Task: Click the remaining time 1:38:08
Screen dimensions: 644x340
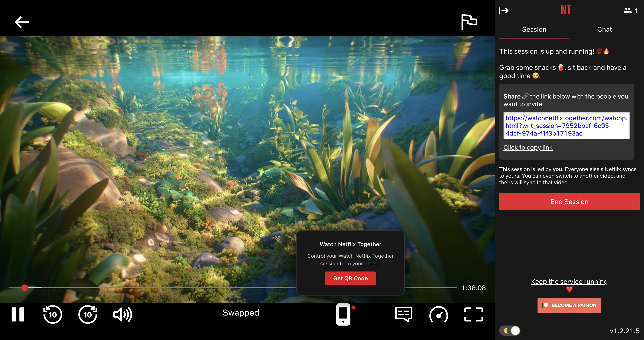Action: [x=473, y=288]
